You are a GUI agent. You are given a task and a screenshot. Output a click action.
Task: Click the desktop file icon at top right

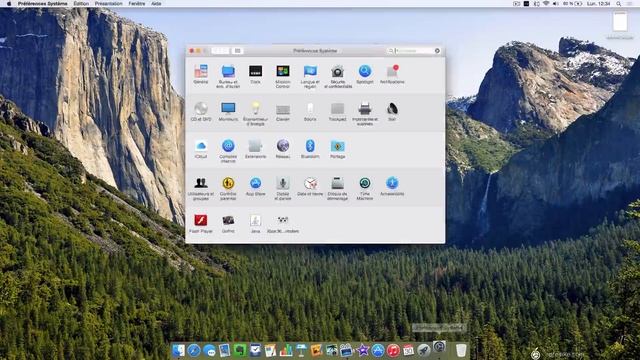[x=620, y=21]
